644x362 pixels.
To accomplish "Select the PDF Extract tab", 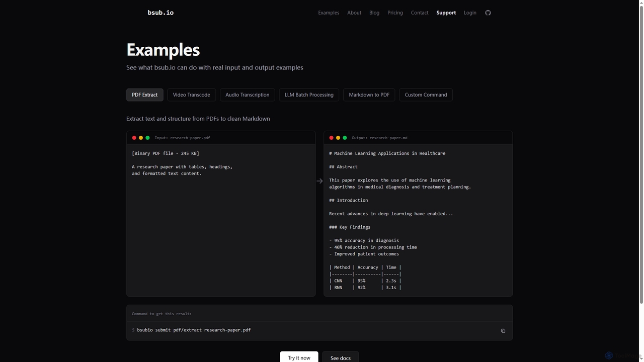I will pos(145,95).
